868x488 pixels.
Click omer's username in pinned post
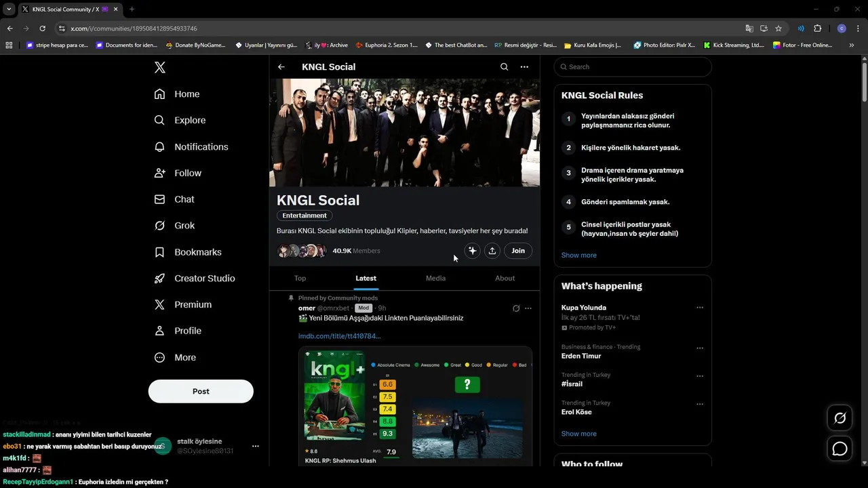pos(307,308)
